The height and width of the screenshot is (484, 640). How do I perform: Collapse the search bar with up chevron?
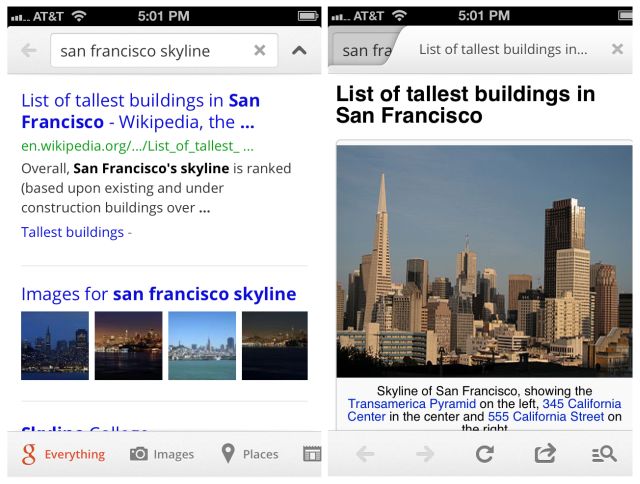[x=299, y=51]
